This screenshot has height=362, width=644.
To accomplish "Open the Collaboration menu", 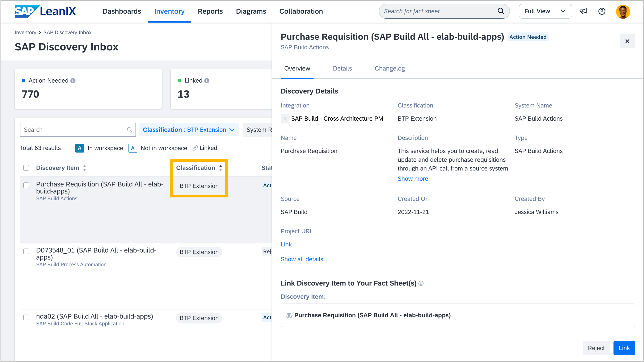I will tap(301, 11).
